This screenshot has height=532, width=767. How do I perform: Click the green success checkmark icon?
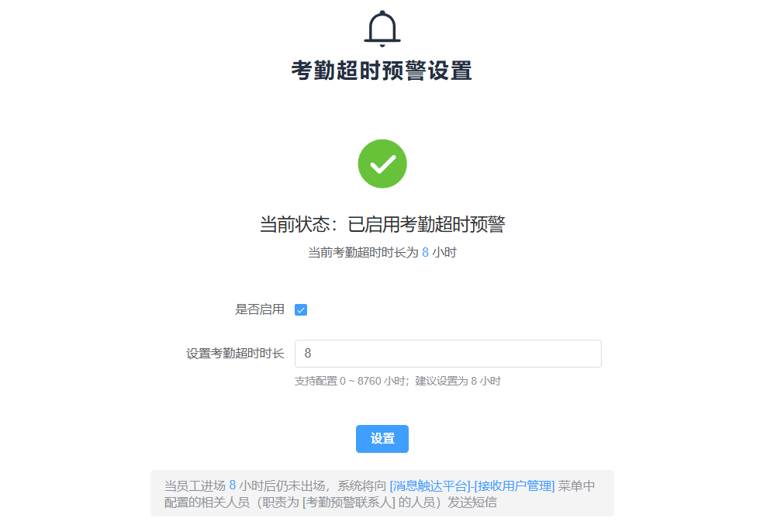click(382, 164)
